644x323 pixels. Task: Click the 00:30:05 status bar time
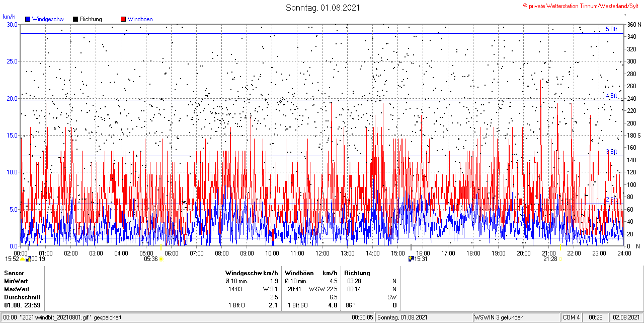point(362,317)
